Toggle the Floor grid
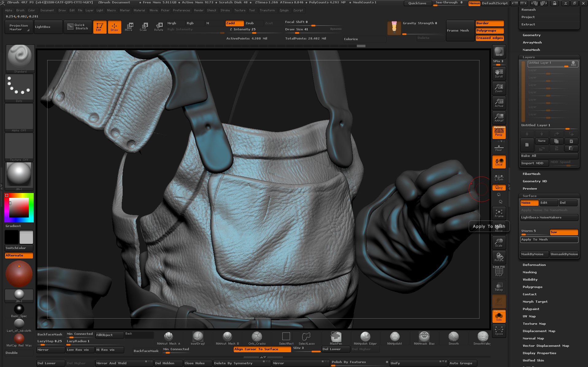This screenshot has height=367, width=588. 499,148
